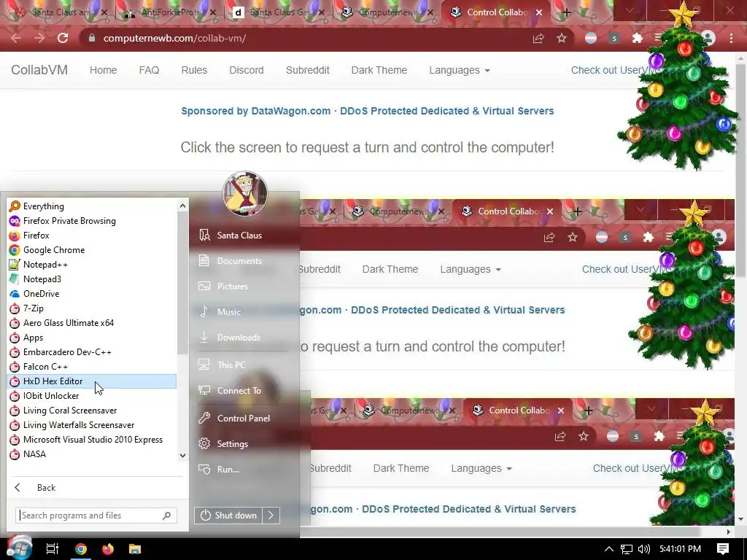Open Notepad3 entry
The height and width of the screenshot is (560, 747).
click(x=91, y=279)
